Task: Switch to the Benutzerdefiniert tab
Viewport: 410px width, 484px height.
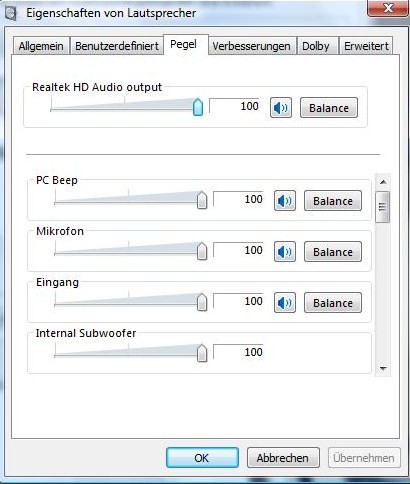Action: click(x=117, y=46)
